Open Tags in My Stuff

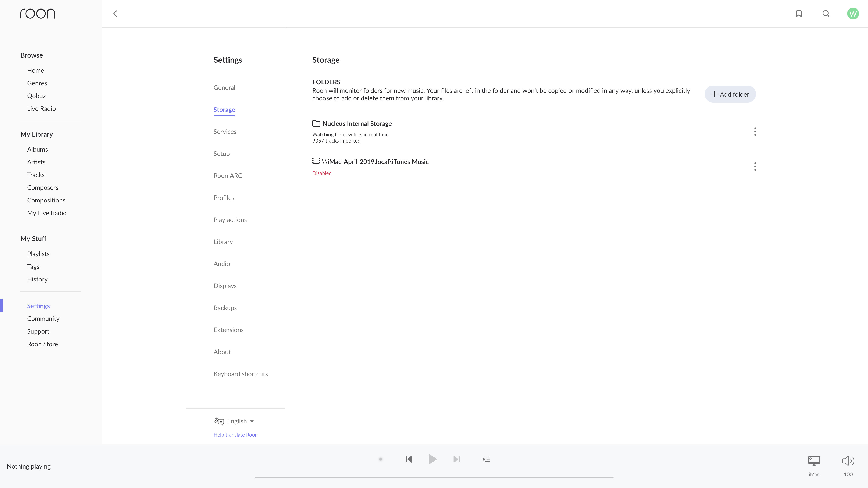33,266
